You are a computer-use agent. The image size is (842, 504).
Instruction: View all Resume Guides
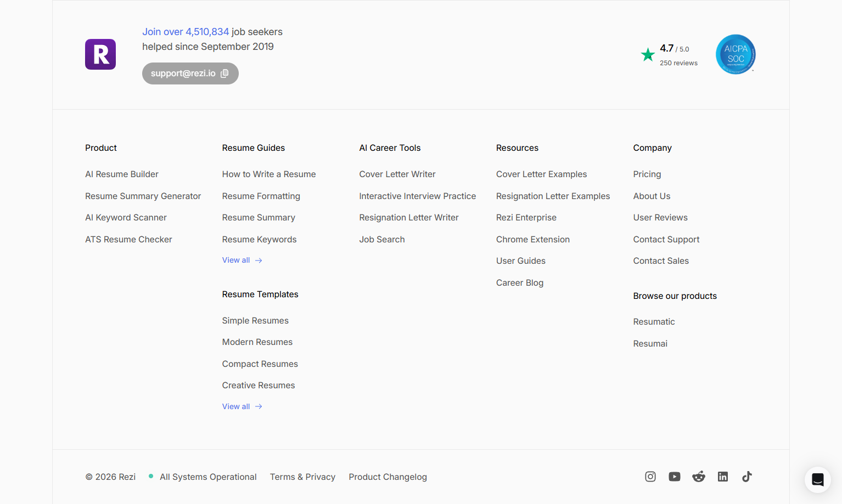[x=242, y=260]
